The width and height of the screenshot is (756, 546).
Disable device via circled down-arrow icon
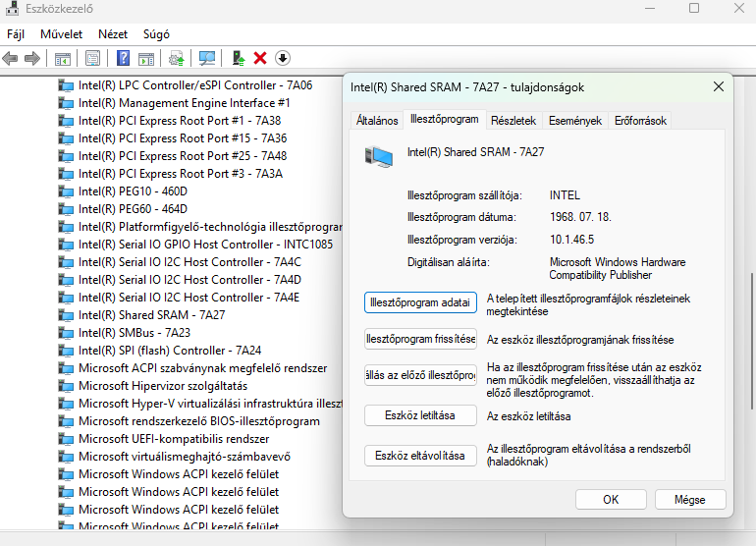pyautogui.click(x=283, y=58)
